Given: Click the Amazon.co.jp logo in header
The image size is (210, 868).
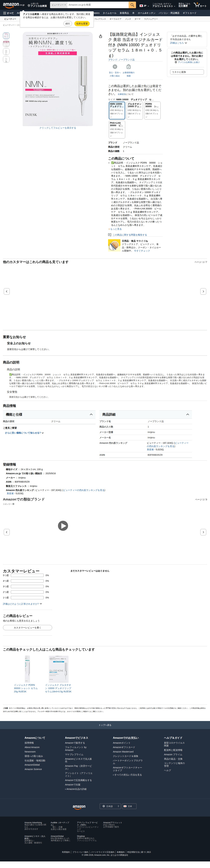Looking at the screenshot, I should (x=13, y=5).
